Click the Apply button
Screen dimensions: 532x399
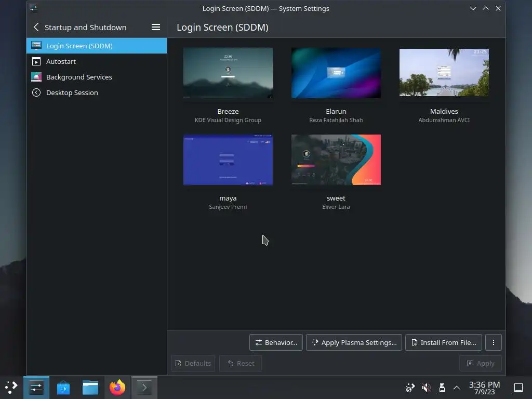point(481,363)
